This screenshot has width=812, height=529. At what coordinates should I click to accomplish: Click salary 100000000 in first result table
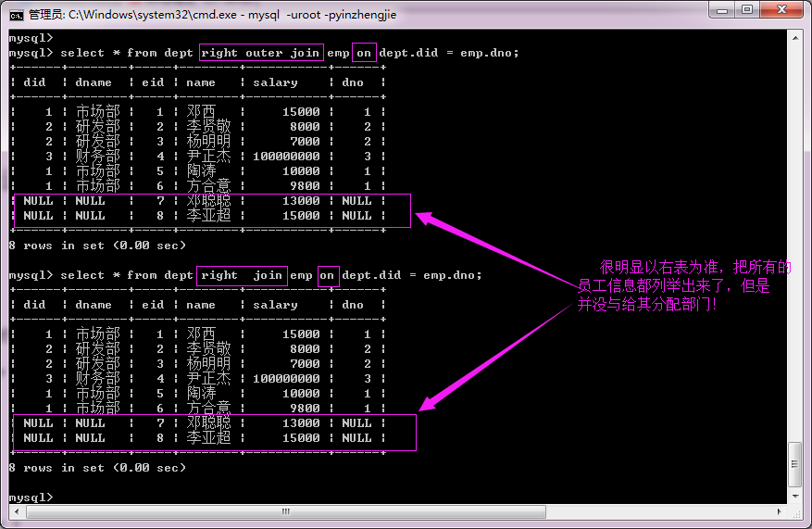[x=286, y=156]
